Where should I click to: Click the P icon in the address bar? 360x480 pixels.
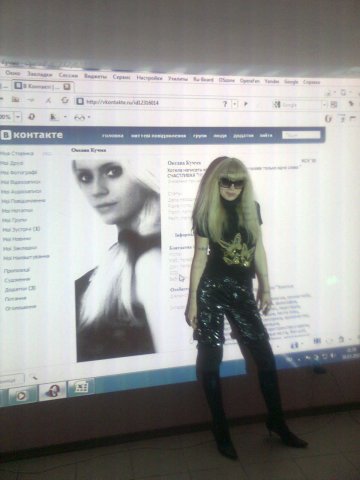tap(246, 104)
